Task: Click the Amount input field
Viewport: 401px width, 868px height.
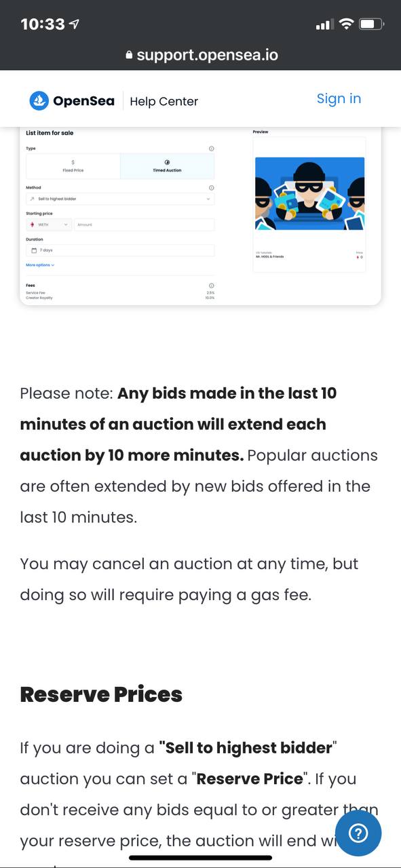Action: click(x=145, y=224)
